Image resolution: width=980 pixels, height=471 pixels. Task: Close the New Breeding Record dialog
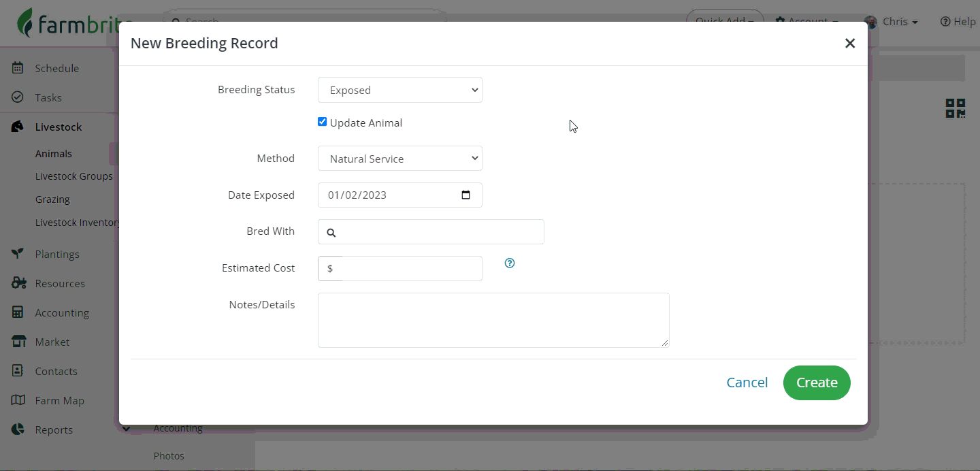(850, 44)
